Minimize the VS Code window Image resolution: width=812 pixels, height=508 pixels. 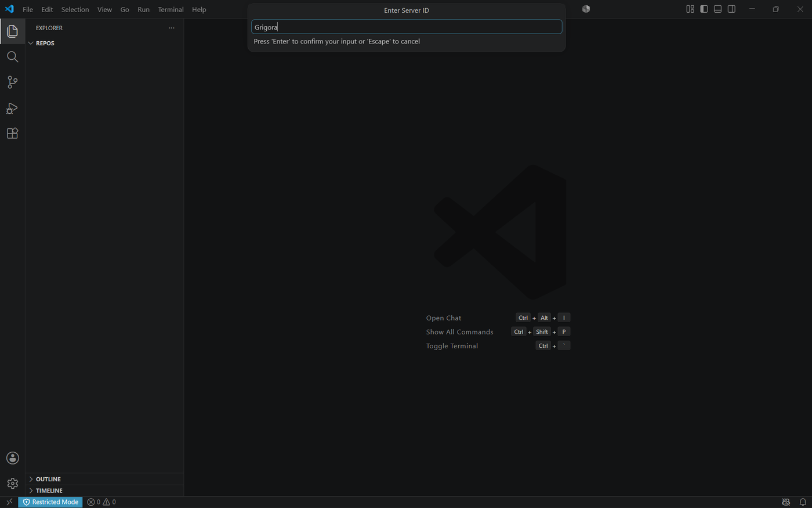click(x=752, y=9)
